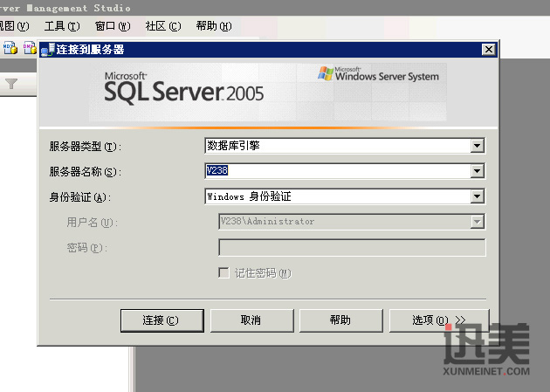Open the 视图(V) menu
Viewport: 550px width, 392px height.
point(14,26)
